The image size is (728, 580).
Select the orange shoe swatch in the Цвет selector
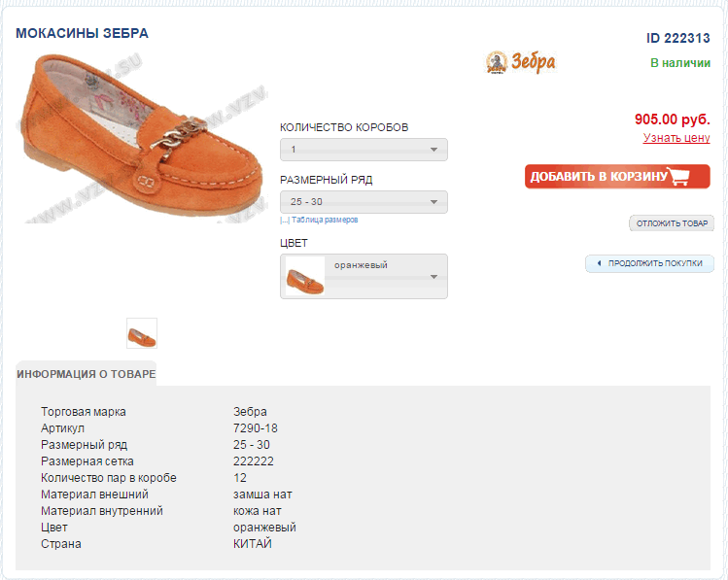305,277
